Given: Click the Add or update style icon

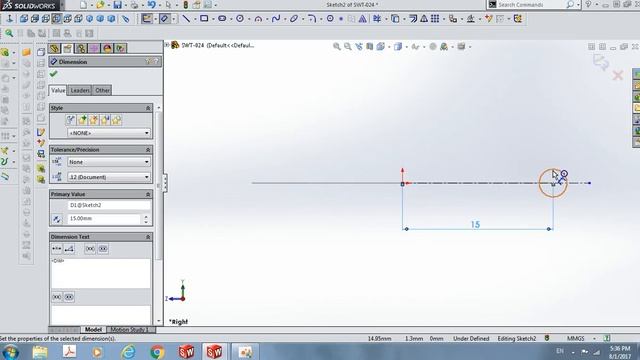Looking at the screenshot, I should (x=82, y=120).
